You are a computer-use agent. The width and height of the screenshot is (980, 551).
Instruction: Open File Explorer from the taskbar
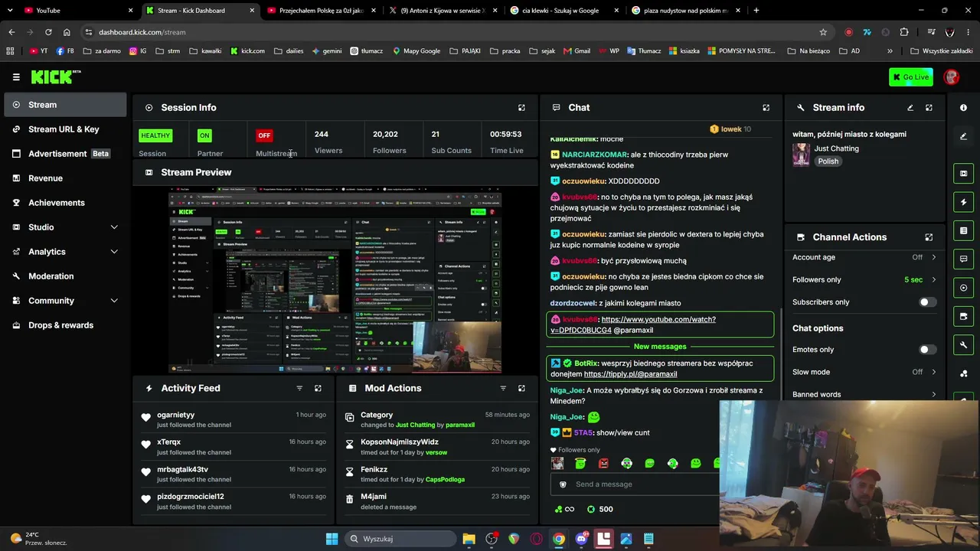tap(469, 539)
